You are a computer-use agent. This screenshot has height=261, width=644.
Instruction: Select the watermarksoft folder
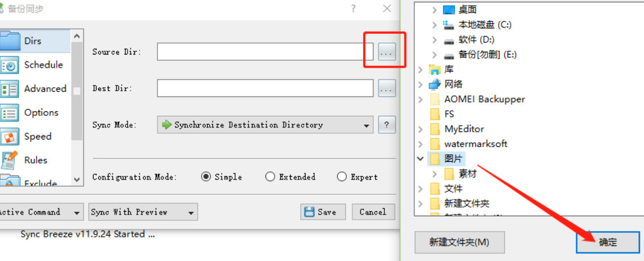point(468,143)
